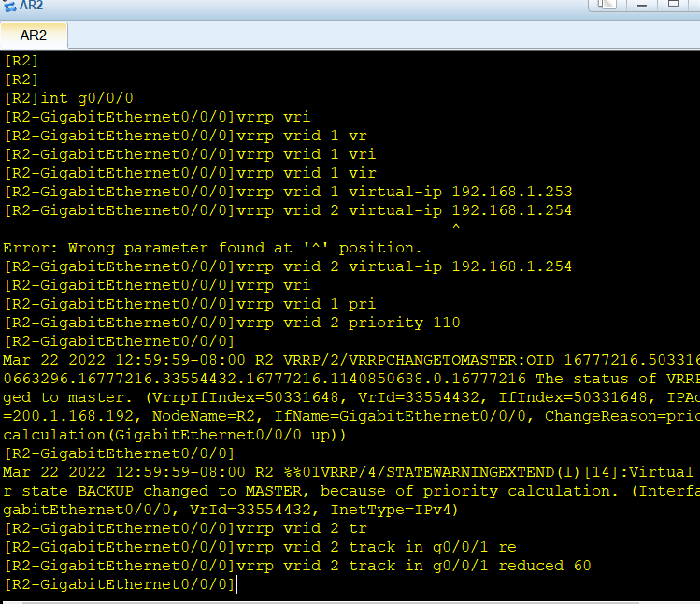Click the 'virtual-ip 192.168.1.253' command line
The width and height of the screenshot is (700, 604).
point(288,192)
